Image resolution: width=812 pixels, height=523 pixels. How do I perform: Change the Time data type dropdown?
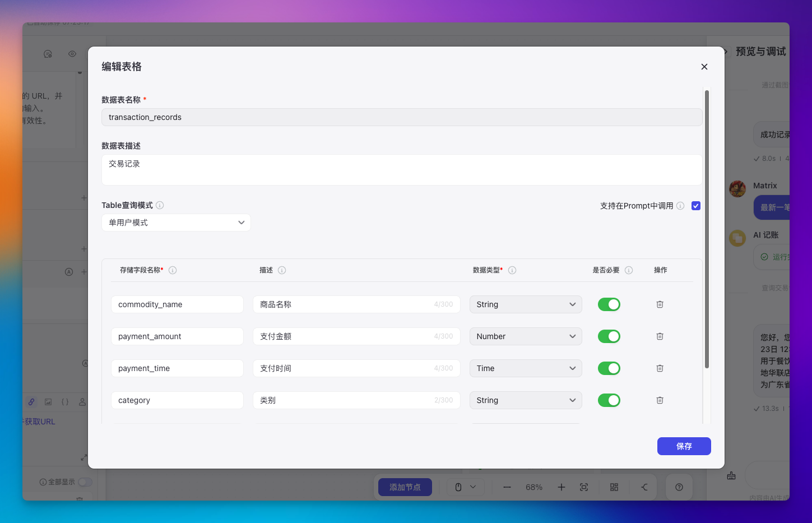[x=525, y=368]
